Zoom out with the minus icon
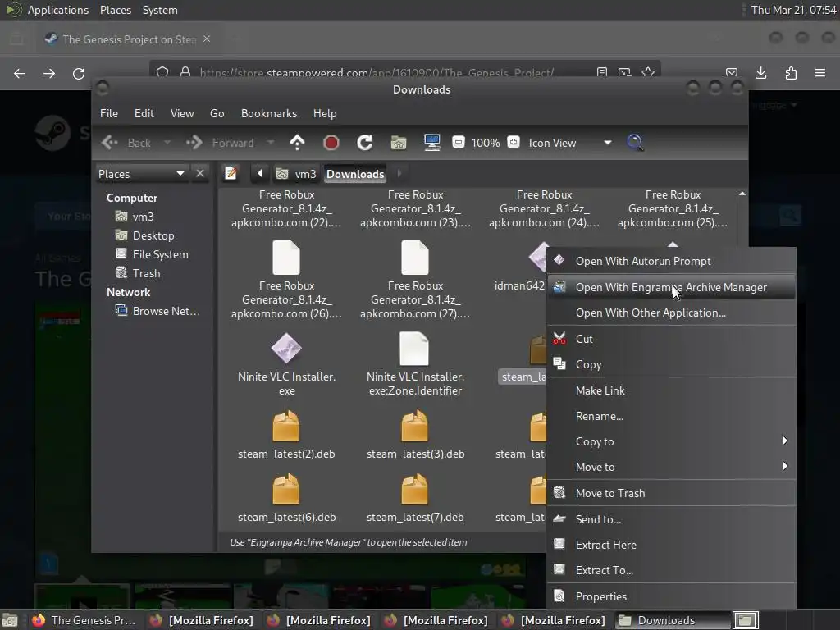 pos(458,143)
